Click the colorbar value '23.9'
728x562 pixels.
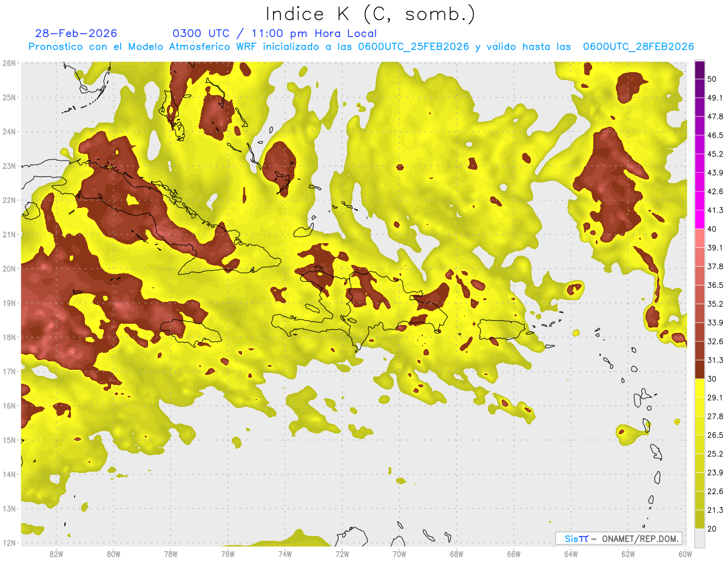[715, 473]
